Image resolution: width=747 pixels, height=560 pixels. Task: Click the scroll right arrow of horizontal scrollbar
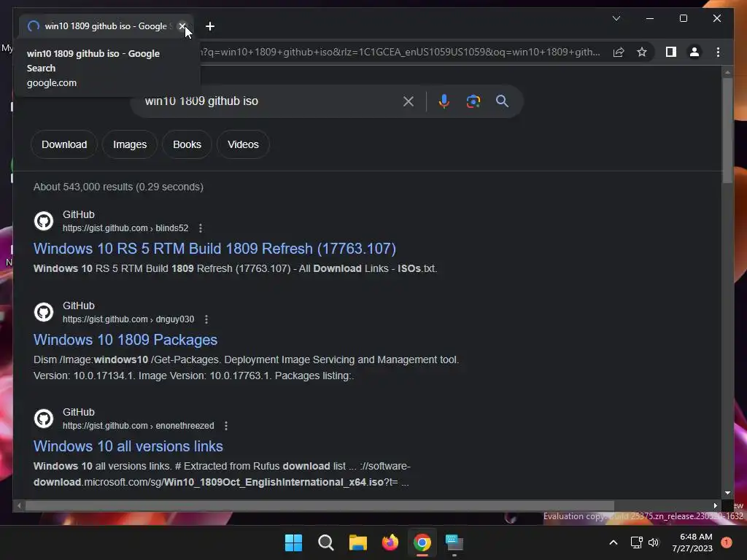[x=715, y=505]
